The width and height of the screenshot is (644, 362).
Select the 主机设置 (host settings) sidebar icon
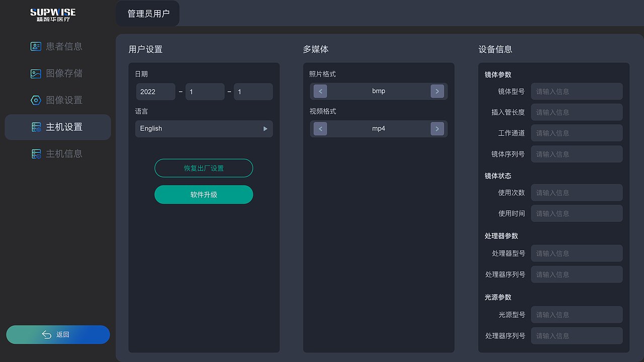point(36,127)
